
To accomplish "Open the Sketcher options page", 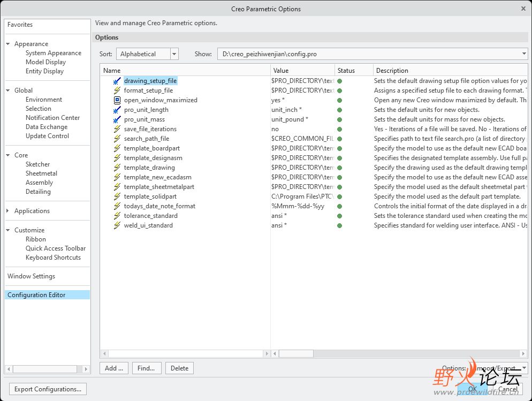I will [x=37, y=164].
